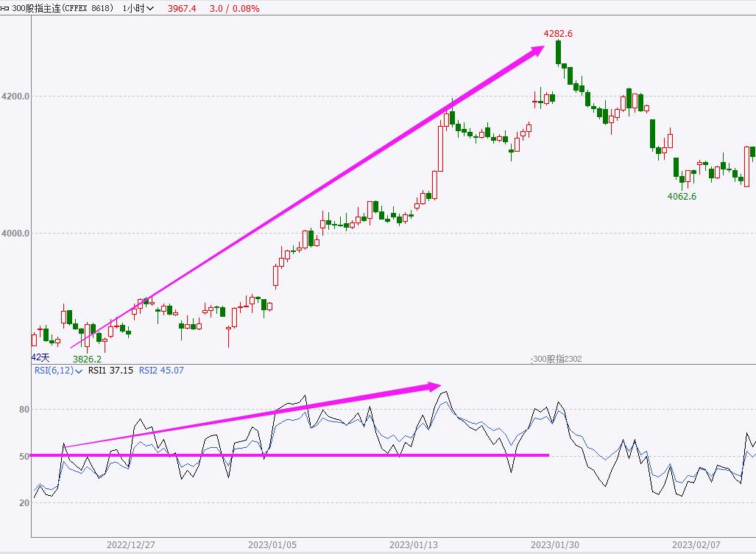This screenshot has height=554, width=756.
Task: Open the 1小时 timeframe dropdown
Action: (x=138, y=8)
